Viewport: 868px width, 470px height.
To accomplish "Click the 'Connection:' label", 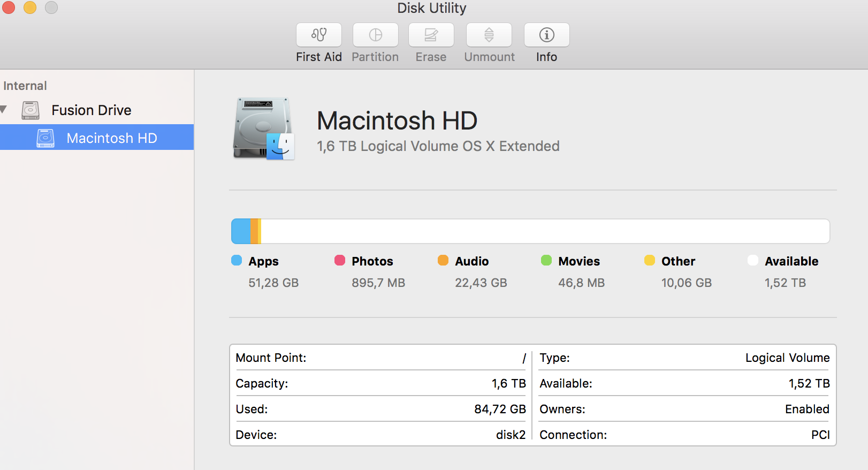I will (x=573, y=435).
